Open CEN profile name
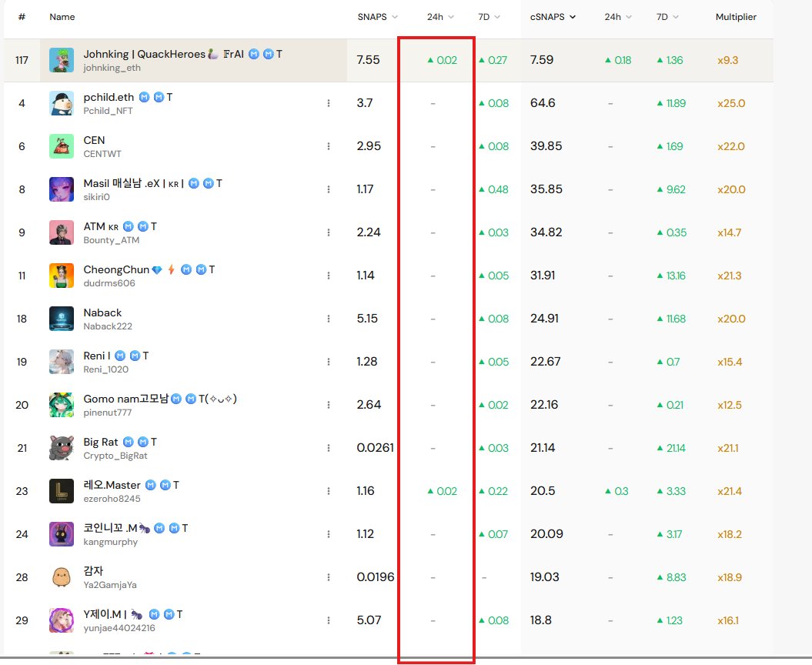This screenshot has width=812, height=665. [x=94, y=140]
